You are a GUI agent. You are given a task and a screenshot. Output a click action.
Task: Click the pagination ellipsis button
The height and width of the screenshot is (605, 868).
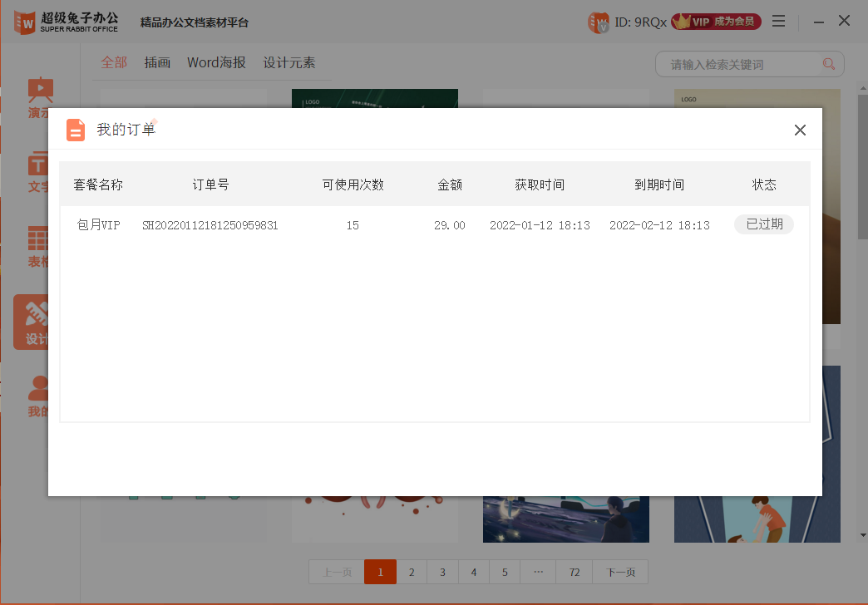tap(538, 572)
